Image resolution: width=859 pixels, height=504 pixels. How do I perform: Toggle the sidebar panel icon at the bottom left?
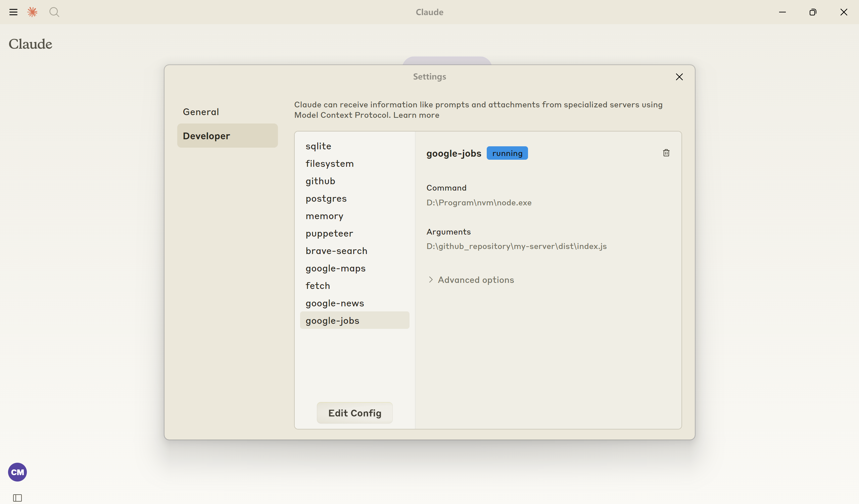pyautogui.click(x=17, y=498)
